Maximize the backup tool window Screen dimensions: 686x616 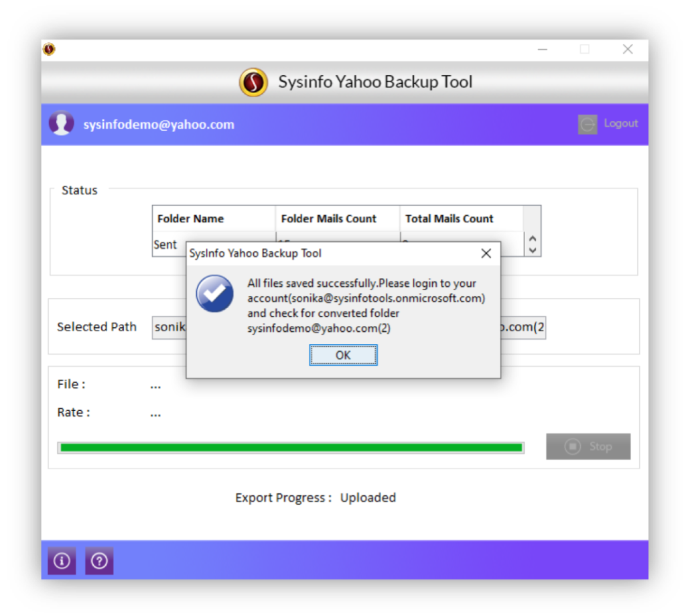[x=584, y=49]
